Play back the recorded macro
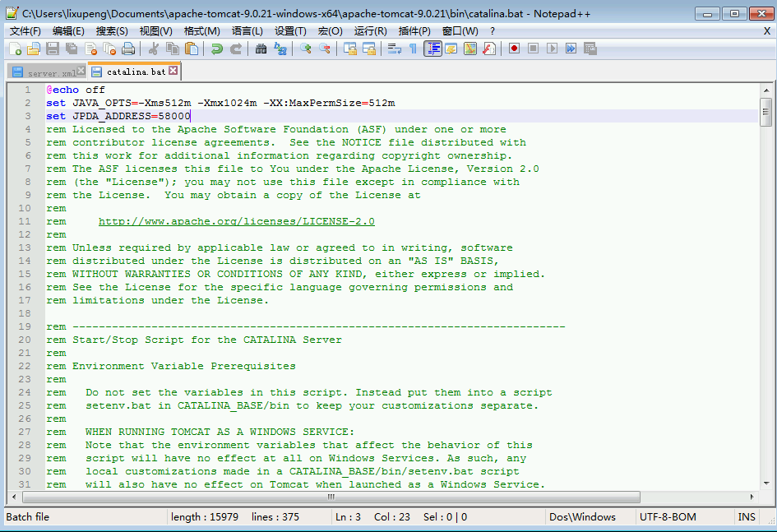 coord(552,49)
